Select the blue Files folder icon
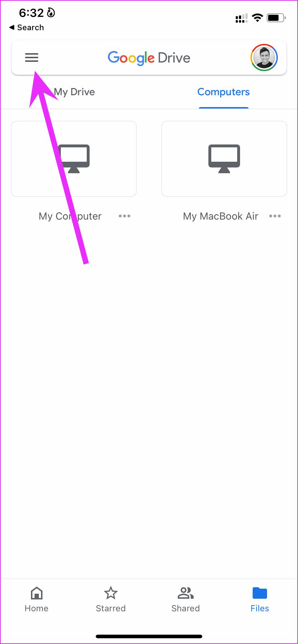 point(260,593)
